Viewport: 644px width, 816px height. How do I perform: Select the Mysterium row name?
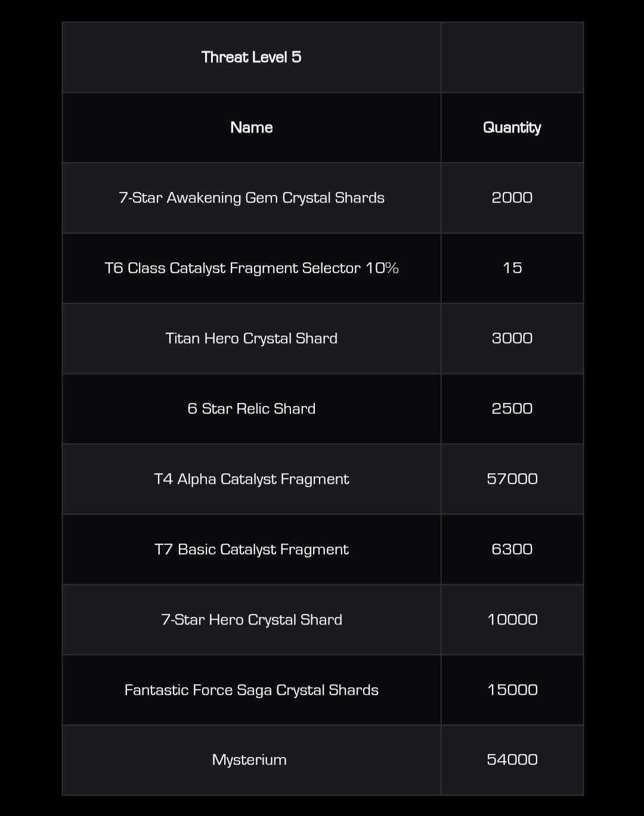click(x=249, y=760)
